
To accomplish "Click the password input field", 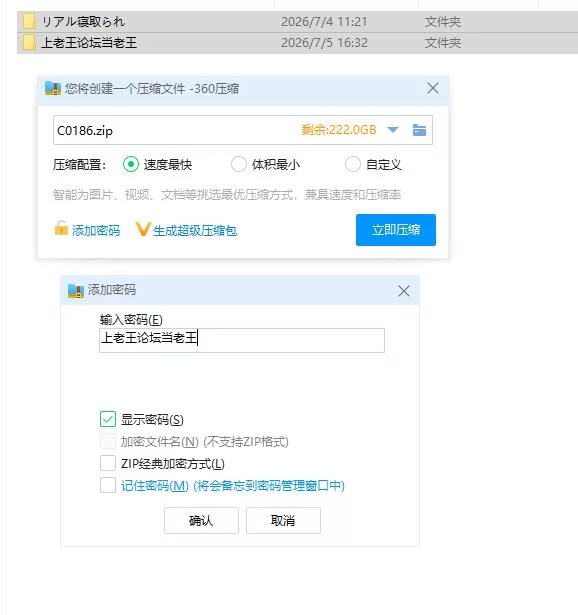I will (x=242, y=340).
